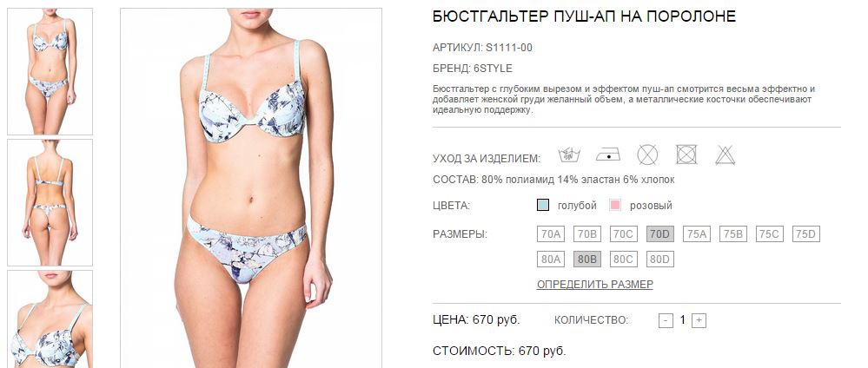
Task: Increase quantity with the plus button
Action: (699, 320)
